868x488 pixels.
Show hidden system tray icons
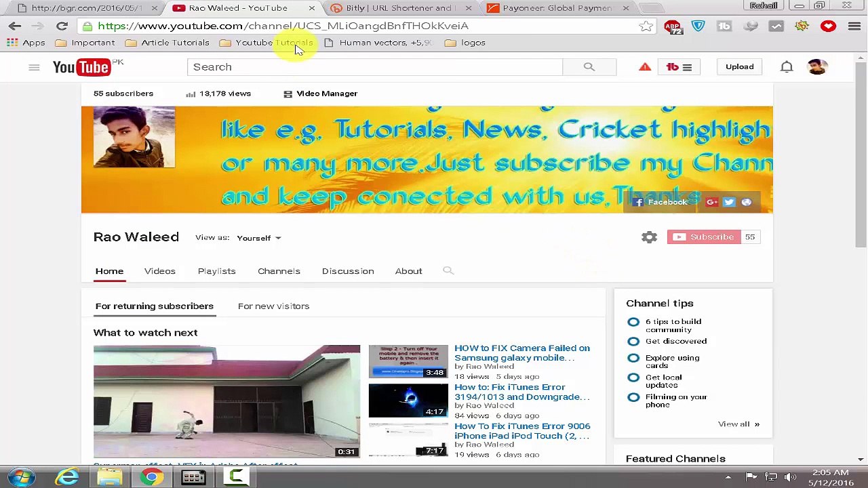(728, 477)
